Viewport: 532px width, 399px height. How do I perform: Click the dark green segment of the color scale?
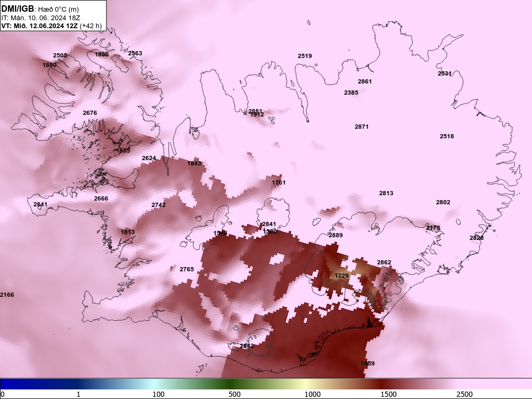pos(231,384)
